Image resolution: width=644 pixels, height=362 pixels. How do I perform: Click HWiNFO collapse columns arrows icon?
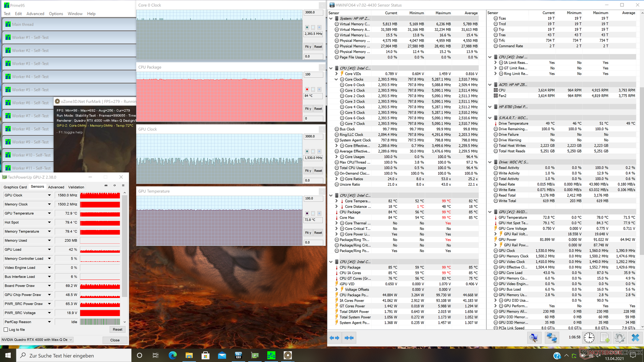click(x=349, y=338)
